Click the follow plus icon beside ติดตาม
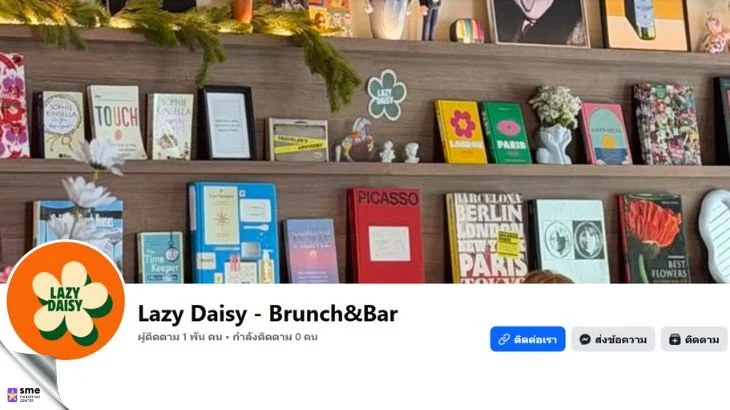Image resolution: width=730 pixels, height=410 pixels. coord(675,340)
